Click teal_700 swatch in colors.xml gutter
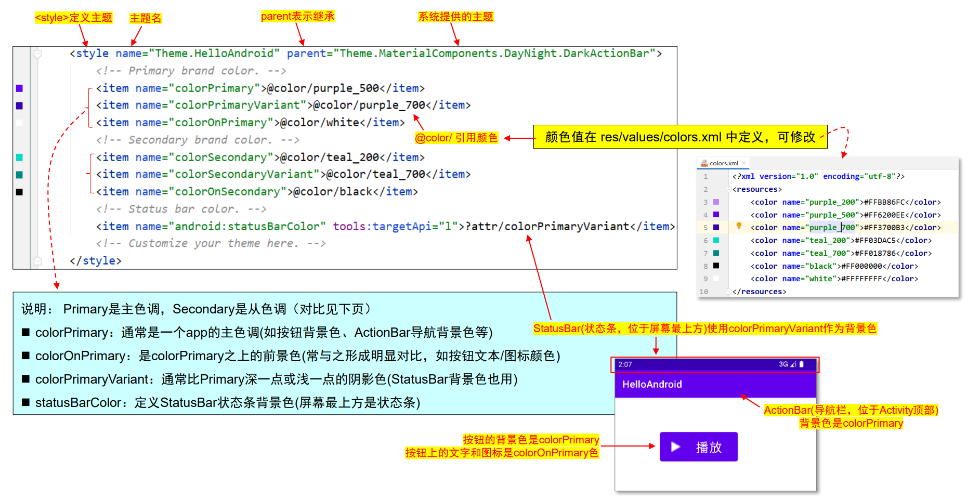The image size is (980, 499). pyautogui.click(x=716, y=253)
